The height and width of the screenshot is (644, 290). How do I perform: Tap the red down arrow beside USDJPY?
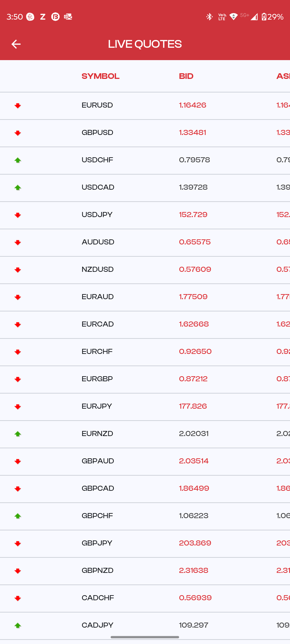pyautogui.click(x=18, y=215)
